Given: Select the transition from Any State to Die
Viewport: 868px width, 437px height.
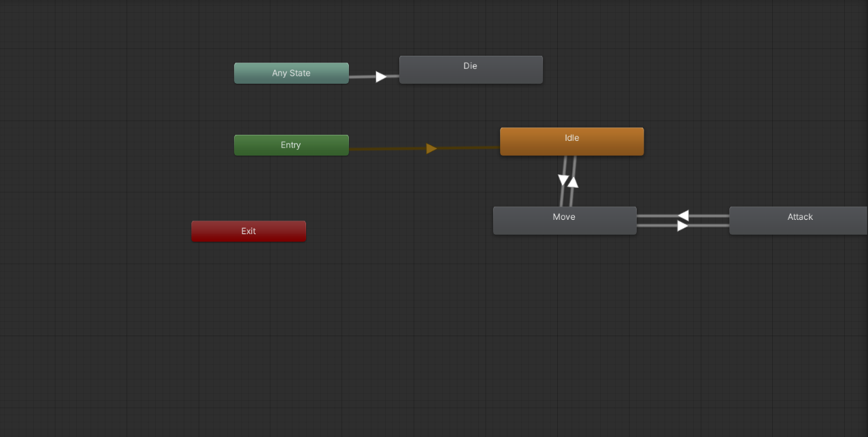Looking at the screenshot, I should (380, 76).
